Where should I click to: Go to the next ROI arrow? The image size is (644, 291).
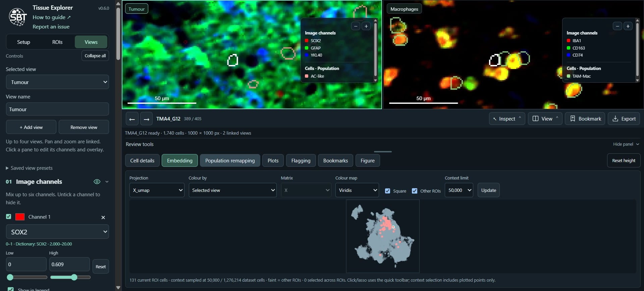point(146,119)
